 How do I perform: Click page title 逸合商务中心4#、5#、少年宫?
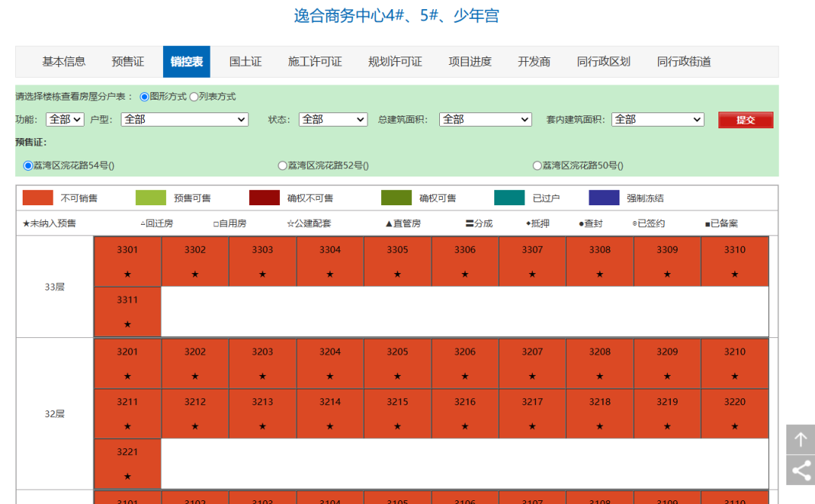click(x=397, y=16)
